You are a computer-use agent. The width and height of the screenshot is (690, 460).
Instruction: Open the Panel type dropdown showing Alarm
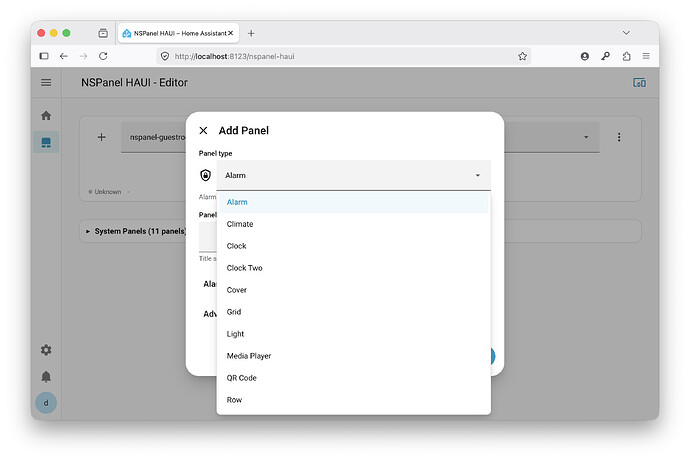(353, 175)
